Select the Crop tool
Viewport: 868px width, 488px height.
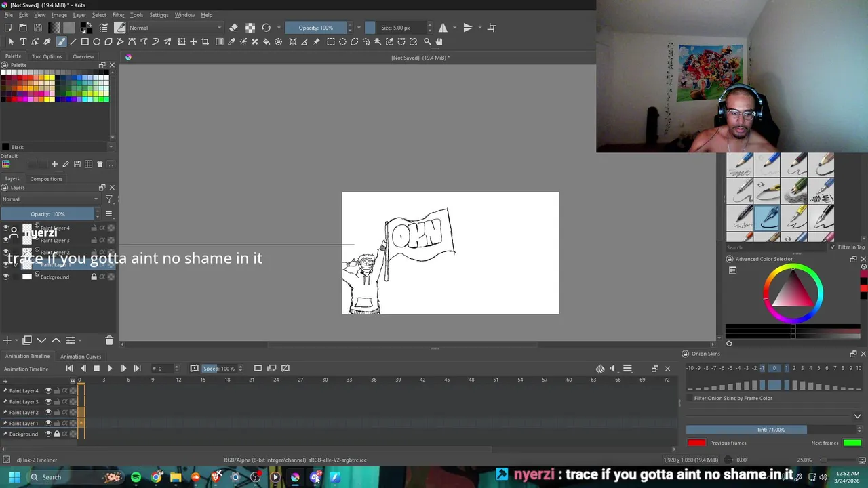click(x=205, y=42)
